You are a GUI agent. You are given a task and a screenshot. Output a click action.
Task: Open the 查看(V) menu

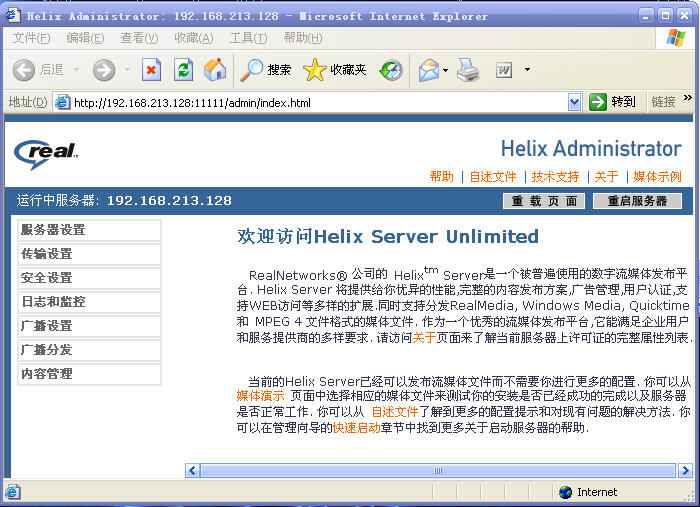pyautogui.click(x=139, y=38)
